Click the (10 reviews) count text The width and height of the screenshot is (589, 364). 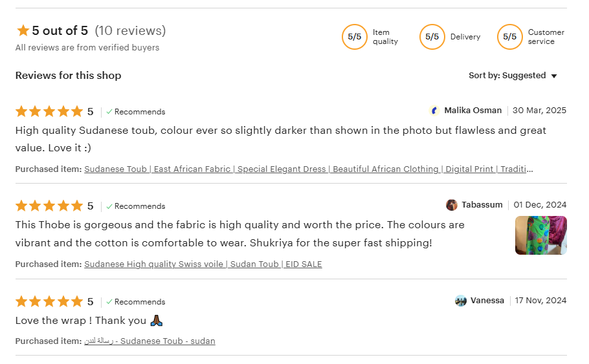(x=130, y=30)
